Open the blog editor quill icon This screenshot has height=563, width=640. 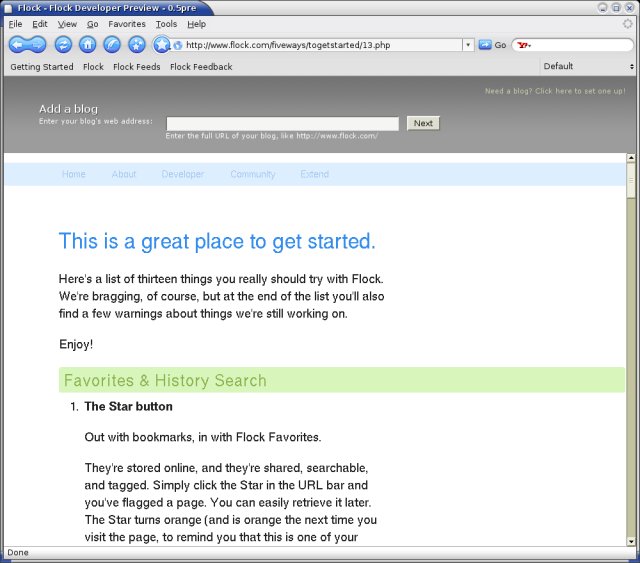(112, 45)
